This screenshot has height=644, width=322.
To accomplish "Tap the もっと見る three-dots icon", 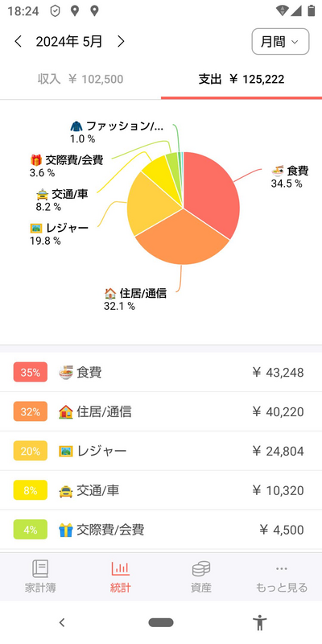I will click(281, 569).
